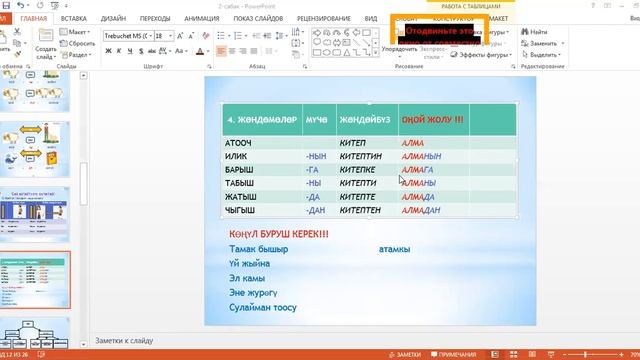Click the text shadow S icon
Screen dimensions: 640x360
[x=141, y=51]
